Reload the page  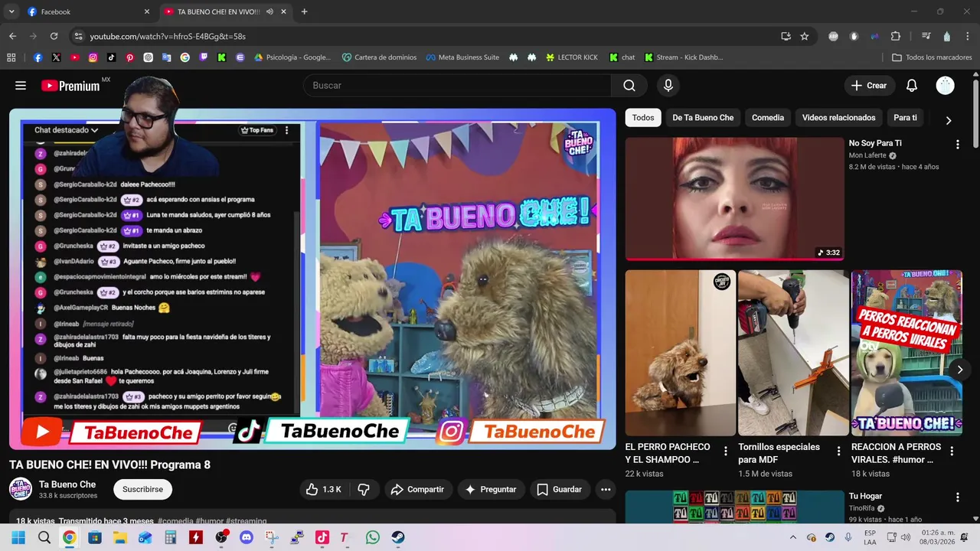tap(54, 36)
